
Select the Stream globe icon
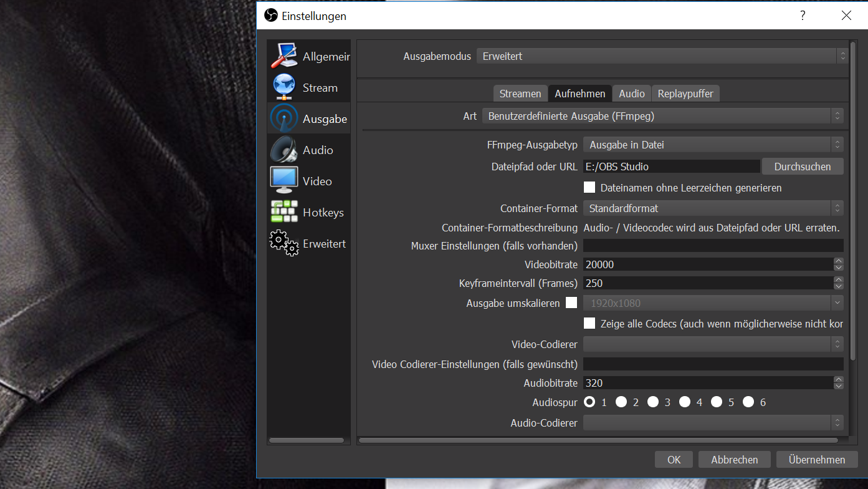click(284, 87)
